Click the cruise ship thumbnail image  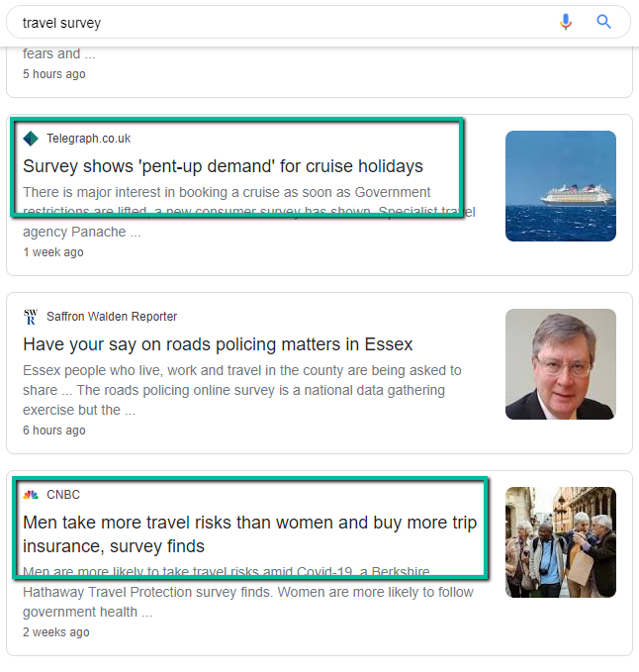pyautogui.click(x=561, y=186)
